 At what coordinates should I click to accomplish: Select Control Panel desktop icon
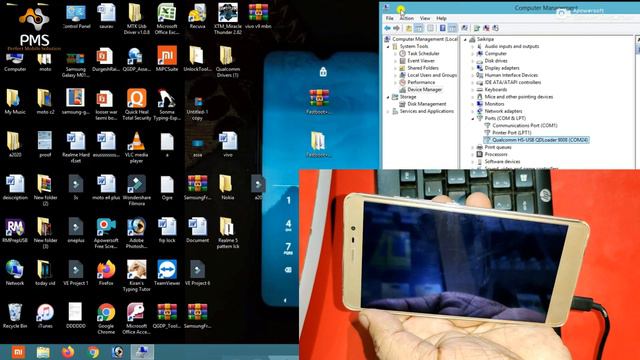[76, 16]
